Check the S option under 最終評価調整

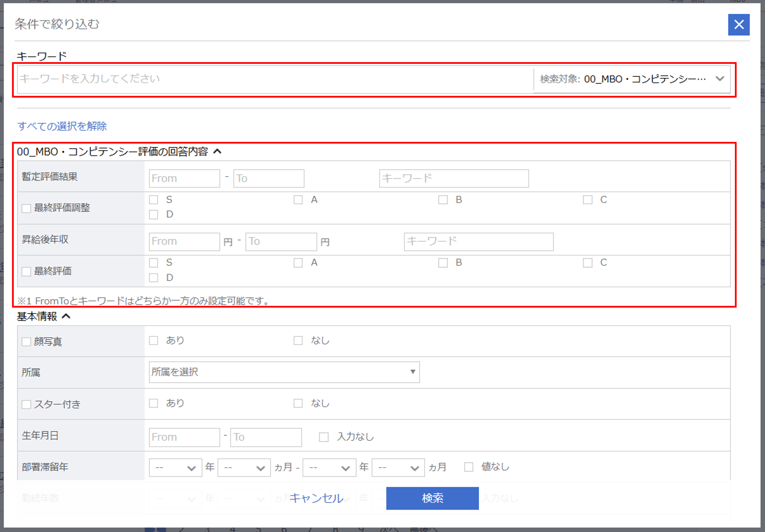(153, 200)
